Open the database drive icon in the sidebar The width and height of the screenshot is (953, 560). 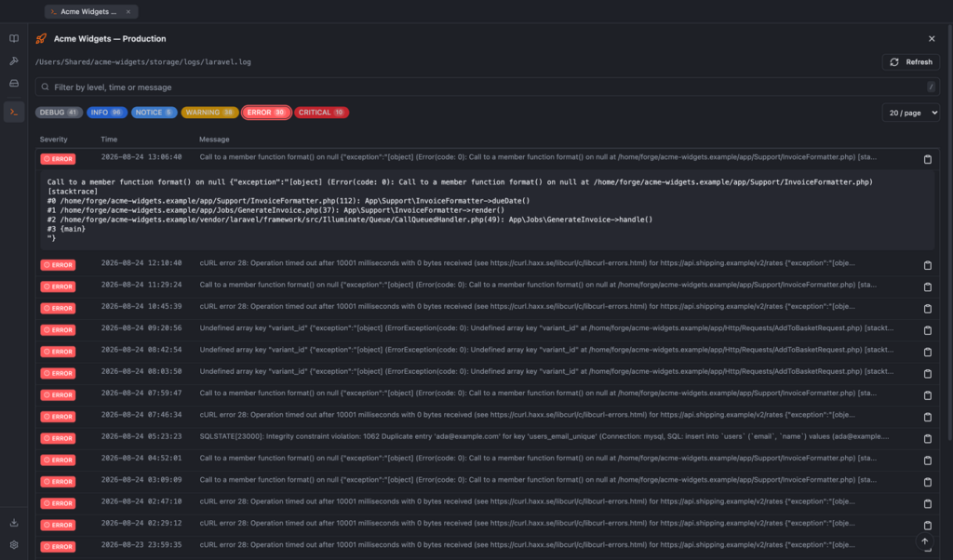[13, 83]
